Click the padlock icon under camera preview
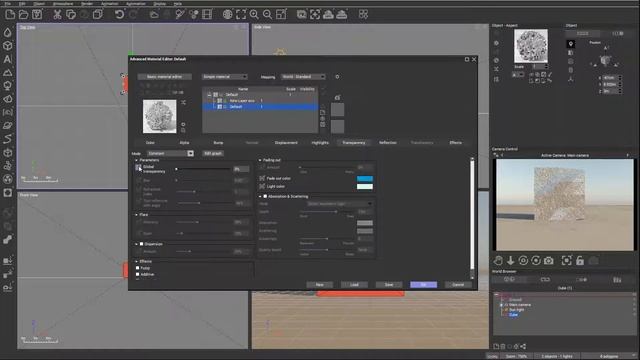640x360 pixels. [x=580, y=260]
